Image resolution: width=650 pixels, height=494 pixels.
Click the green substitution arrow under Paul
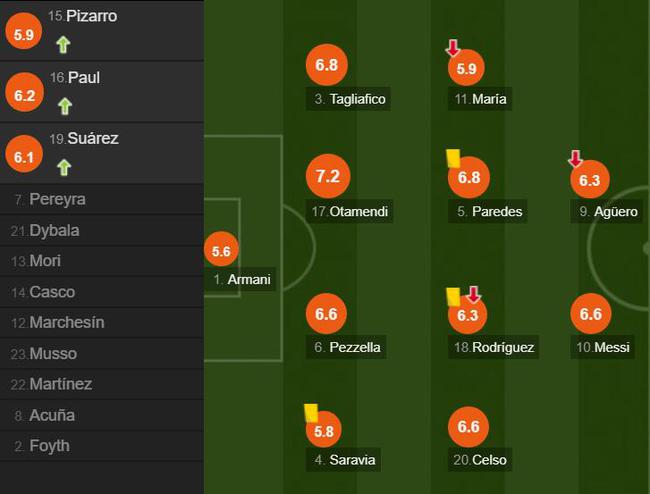[x=65, y=106]
